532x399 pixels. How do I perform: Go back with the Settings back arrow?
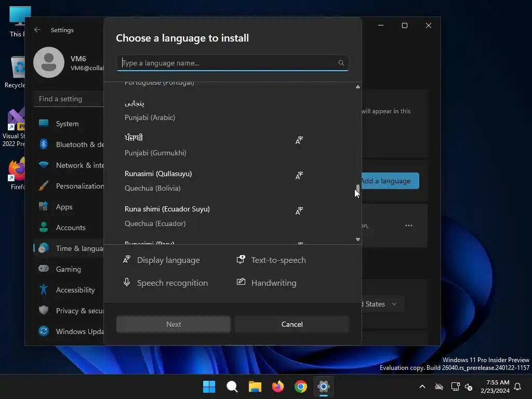click(x=37, y=30)
